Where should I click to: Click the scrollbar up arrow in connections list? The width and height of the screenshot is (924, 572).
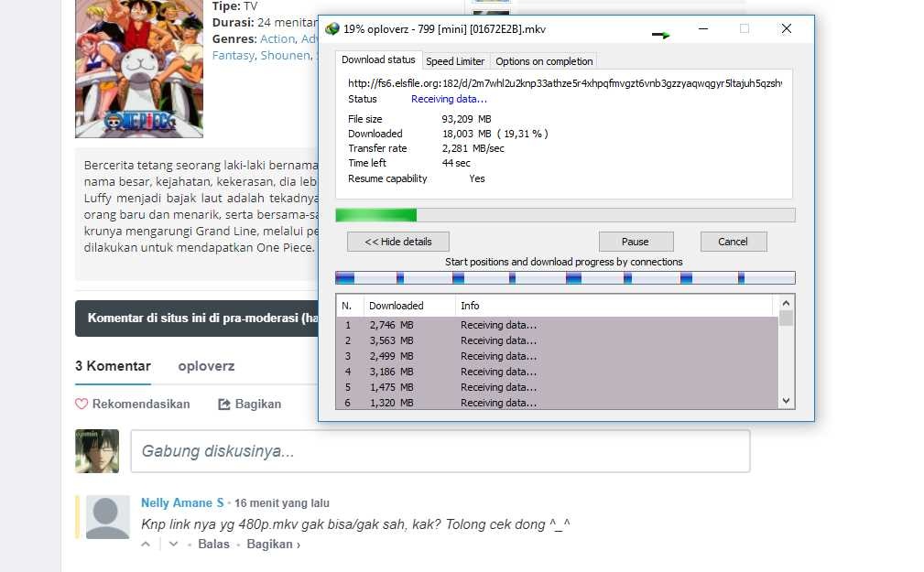[785, 303]
